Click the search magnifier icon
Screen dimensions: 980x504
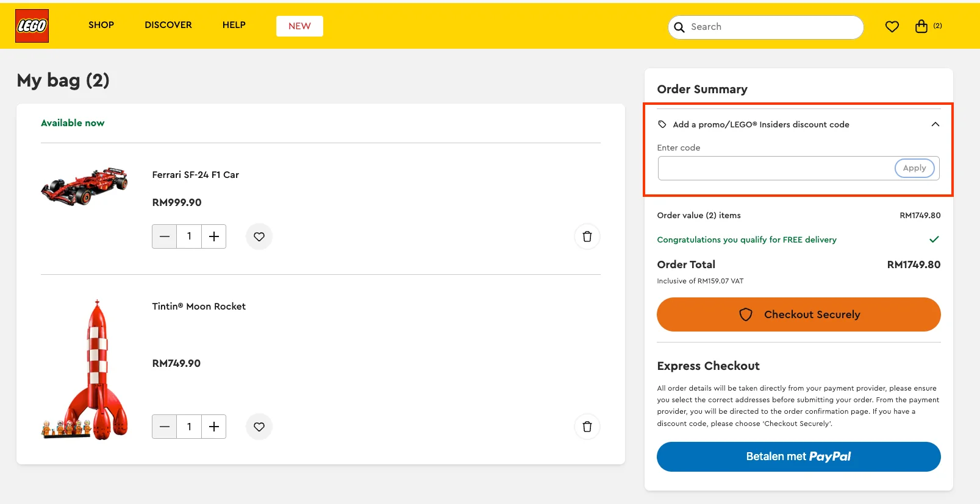coord(679,27)
